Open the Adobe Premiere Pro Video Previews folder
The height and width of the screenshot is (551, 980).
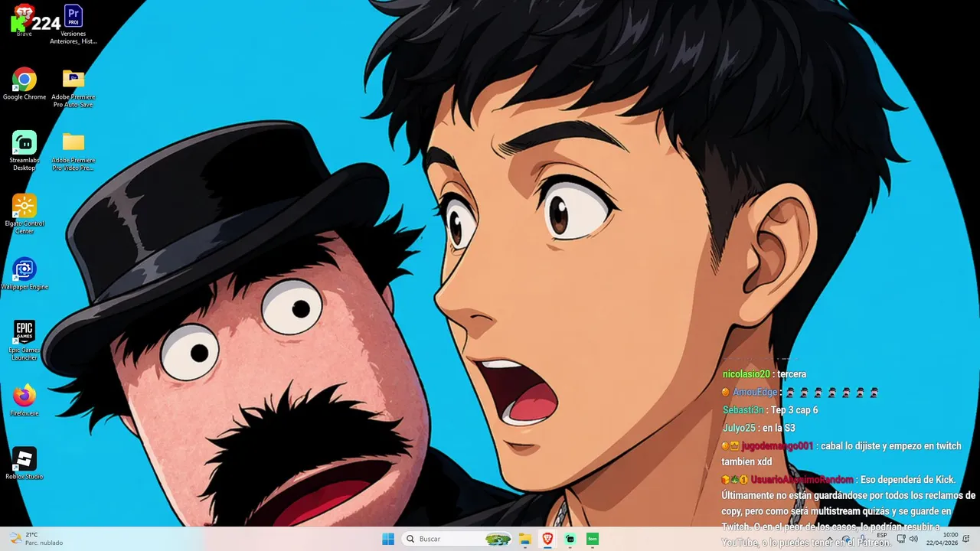click(x=73, y=151)
